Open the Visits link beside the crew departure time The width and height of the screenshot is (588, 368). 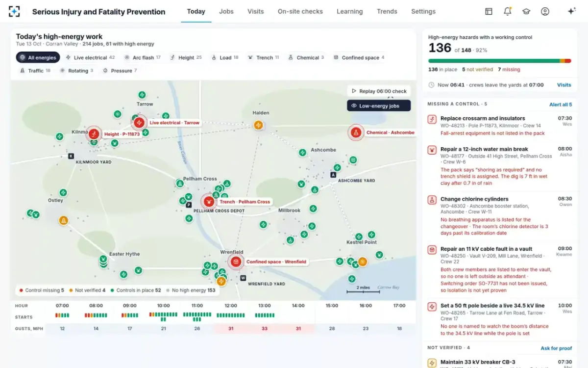[x=564, y=85]
